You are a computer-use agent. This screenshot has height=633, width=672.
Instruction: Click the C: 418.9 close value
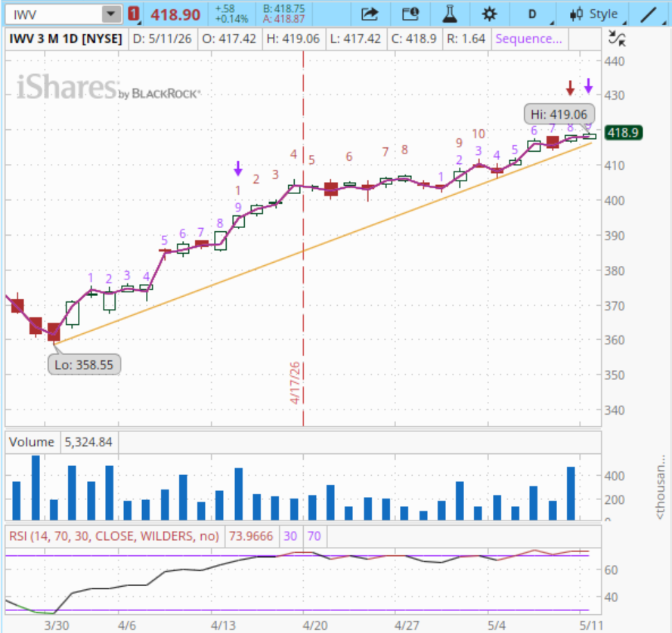[x=414, y=39]
